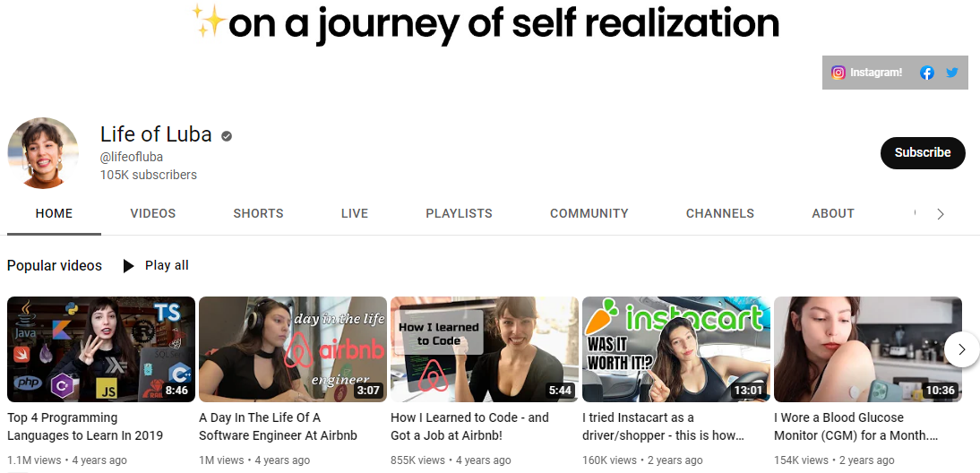Open the COMMUNITY tab

[589, 214]
